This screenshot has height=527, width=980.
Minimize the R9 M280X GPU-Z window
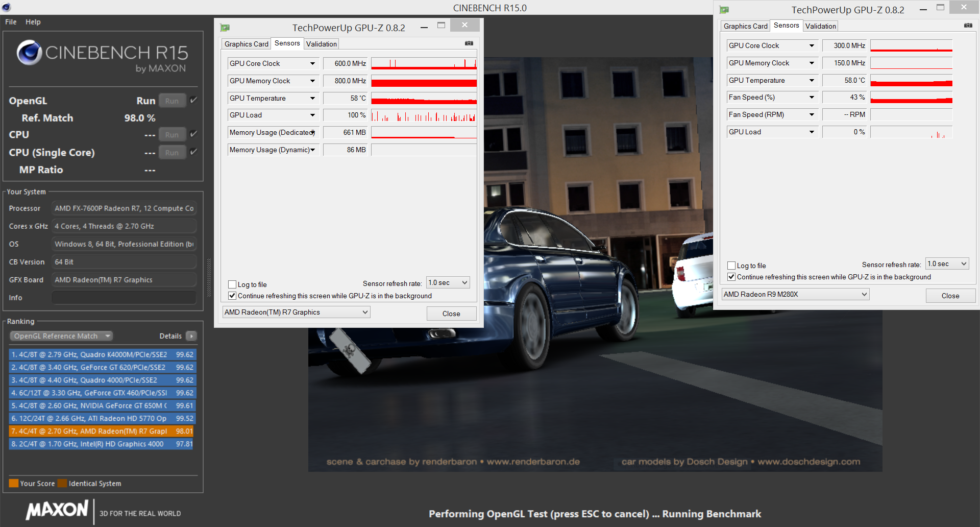923,9
